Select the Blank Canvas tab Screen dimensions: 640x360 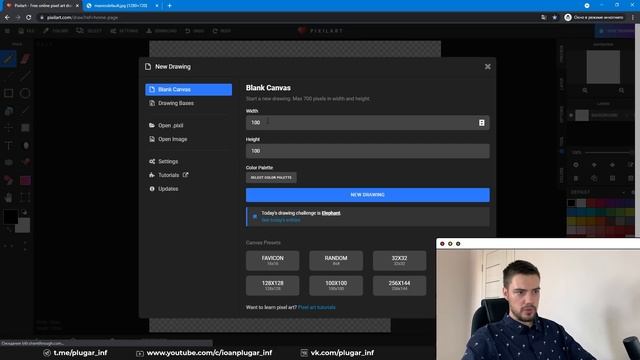point(189,89)
